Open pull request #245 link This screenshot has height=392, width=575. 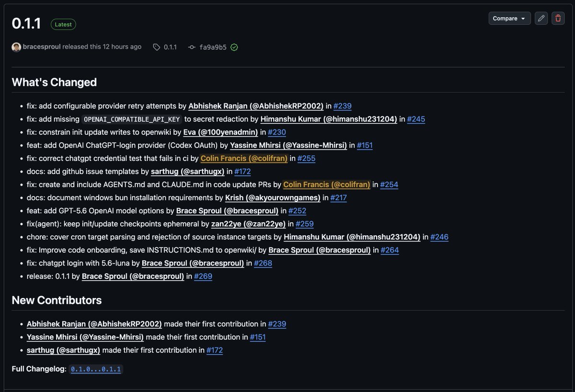pyautogui.click(x=416, y=119)
